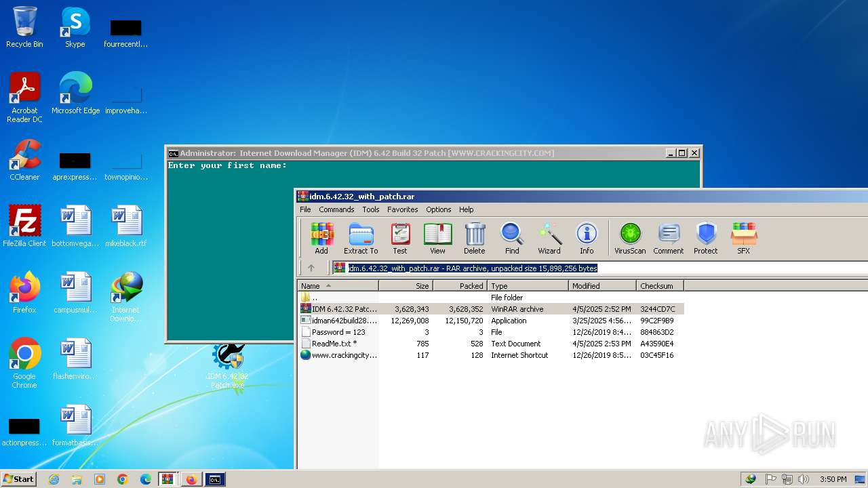Click the Test archive icon
Image resolution: width=868 pixels, height=488 pixels.
(400, 239)
